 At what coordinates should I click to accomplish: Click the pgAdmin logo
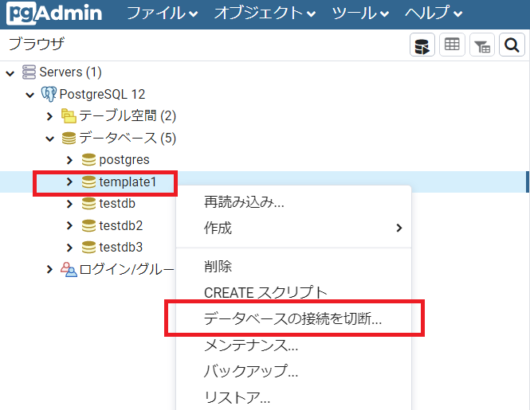coord(54,14)
